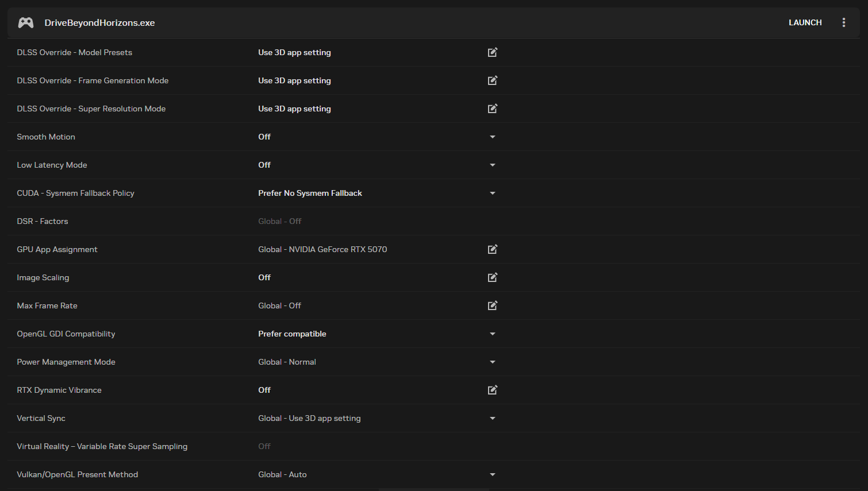
Task: Edit the DLSS Super Resolution Mode setting
Action: tap(493, 109)
